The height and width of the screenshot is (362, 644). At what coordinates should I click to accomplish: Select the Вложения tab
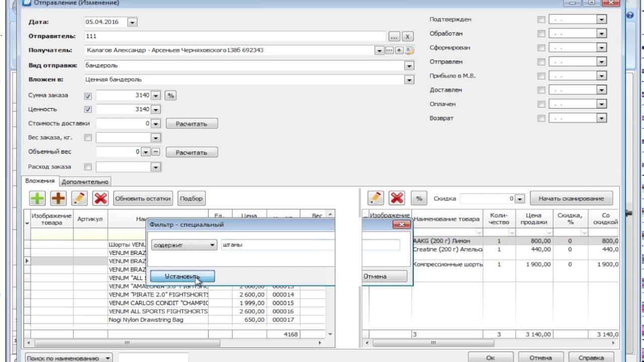coord(40,181)
